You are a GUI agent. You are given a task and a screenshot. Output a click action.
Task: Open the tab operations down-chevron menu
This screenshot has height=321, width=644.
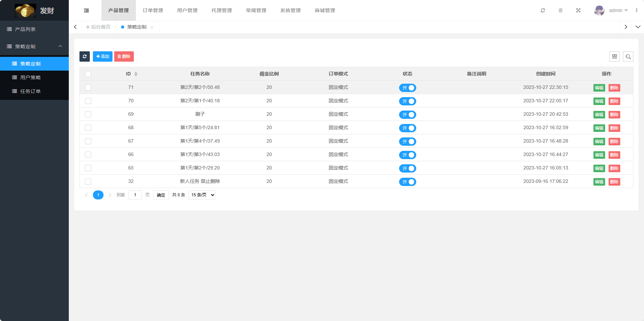(638, 27)
